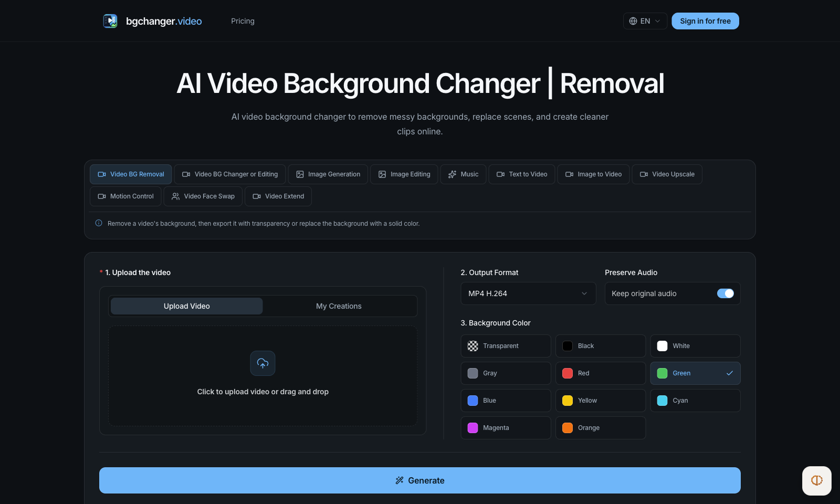The height and width of the screenshot is (504, 840).
Task: Open the Image Generation tab
Action: coord(328,174)
